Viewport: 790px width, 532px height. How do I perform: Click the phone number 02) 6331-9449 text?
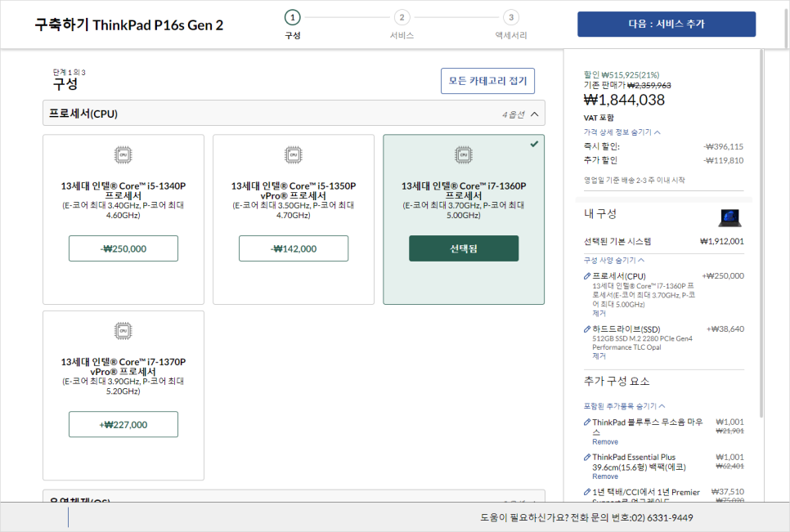click(x=662, y=518)
